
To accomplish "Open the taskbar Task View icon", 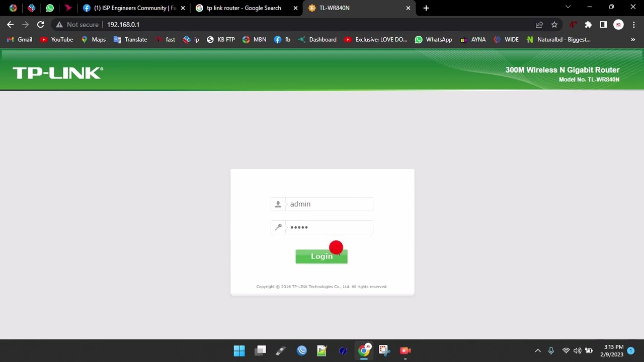I will pos(260,351).
